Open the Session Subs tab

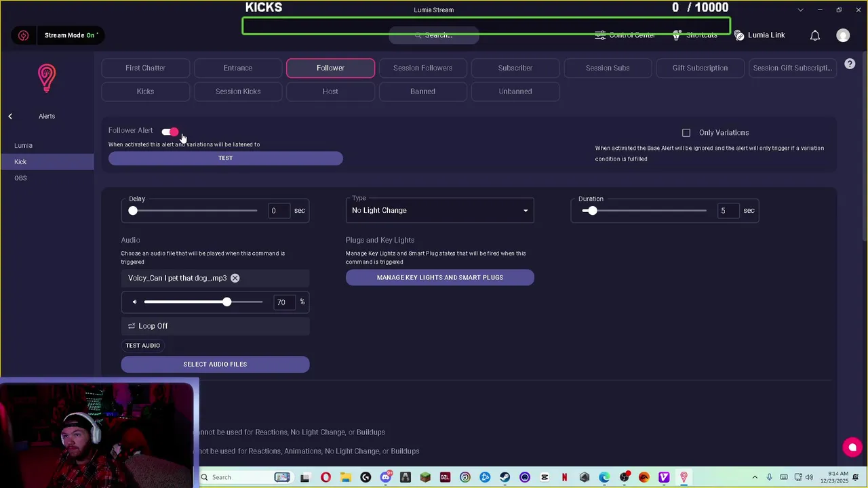[x=608, y=68]
